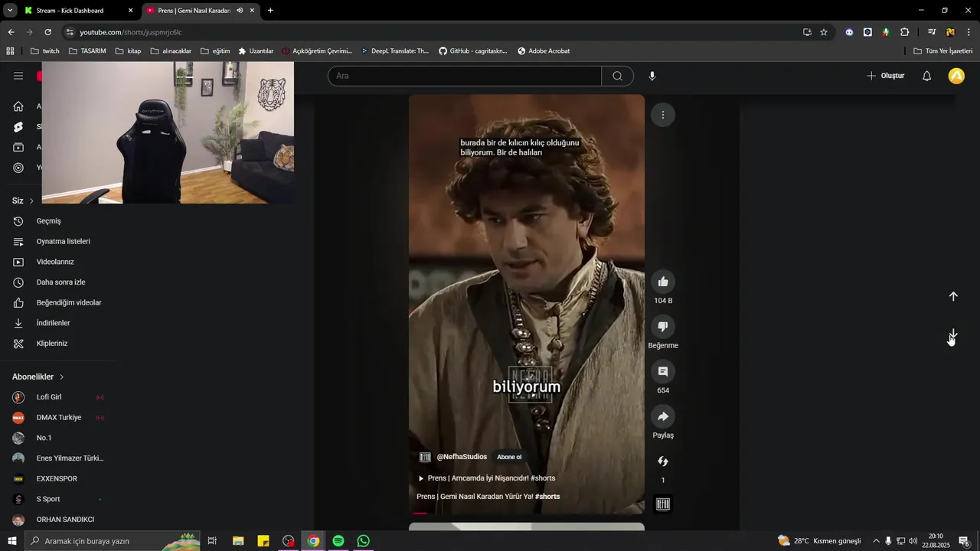980x551 pixels.
Task: Open the TASARIM bookmarks folder
Action: click(x=87, y=51)
